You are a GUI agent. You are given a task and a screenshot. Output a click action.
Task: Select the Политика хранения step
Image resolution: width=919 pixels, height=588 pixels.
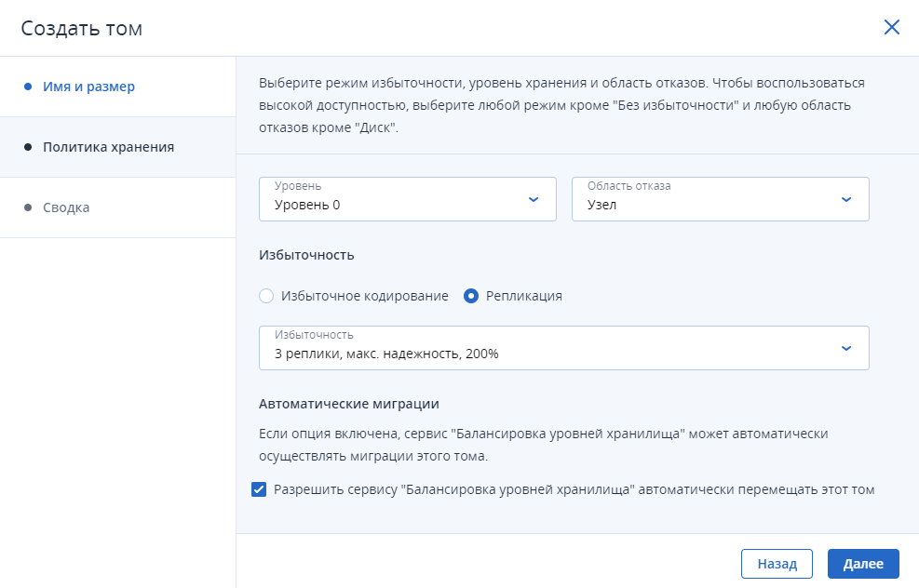(x=108, y=147)
